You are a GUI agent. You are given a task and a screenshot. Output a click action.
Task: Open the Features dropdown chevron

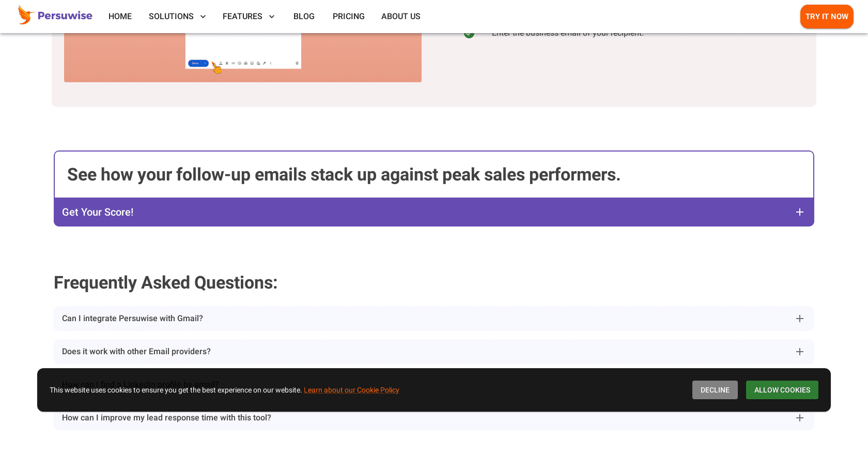tap(272, 17)
